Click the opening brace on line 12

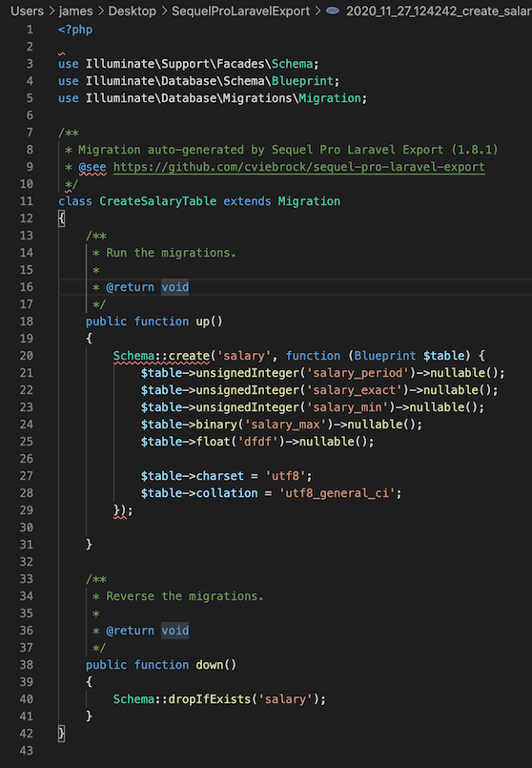click(62, 218)
